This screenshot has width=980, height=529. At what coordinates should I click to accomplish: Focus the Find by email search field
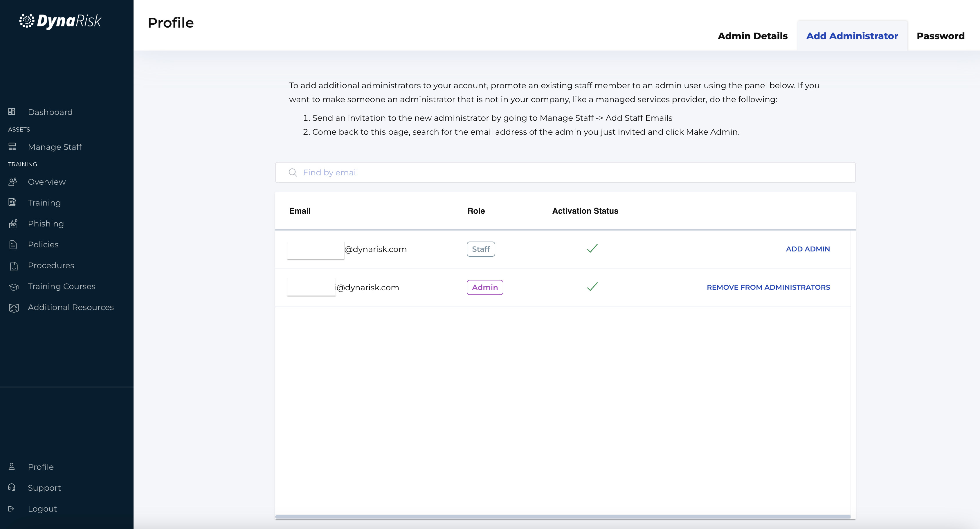571,172
